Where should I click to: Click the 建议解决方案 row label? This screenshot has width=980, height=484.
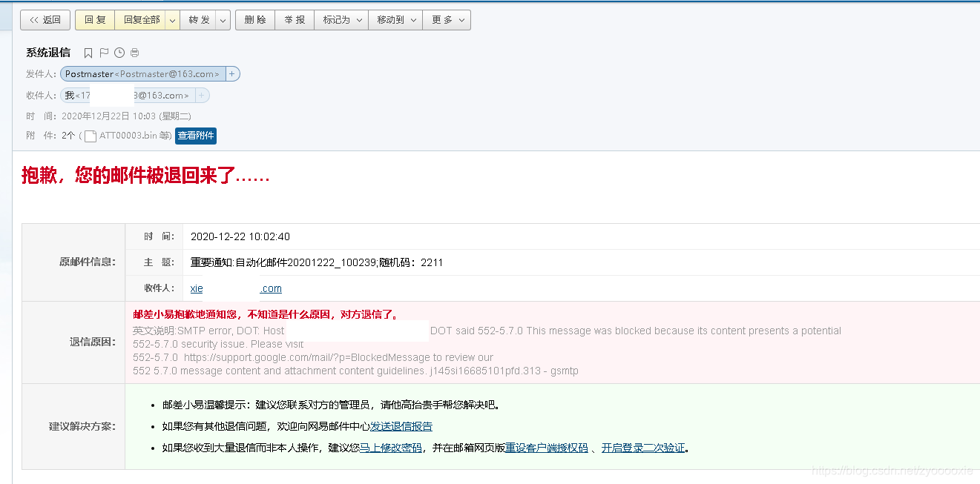(x=82, y=426)
